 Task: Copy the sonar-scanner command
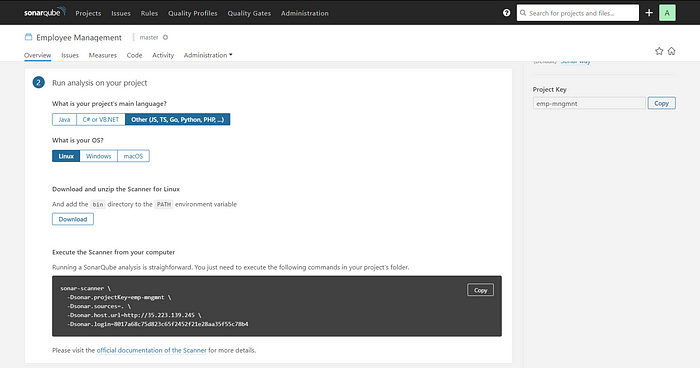pos(480,290)
